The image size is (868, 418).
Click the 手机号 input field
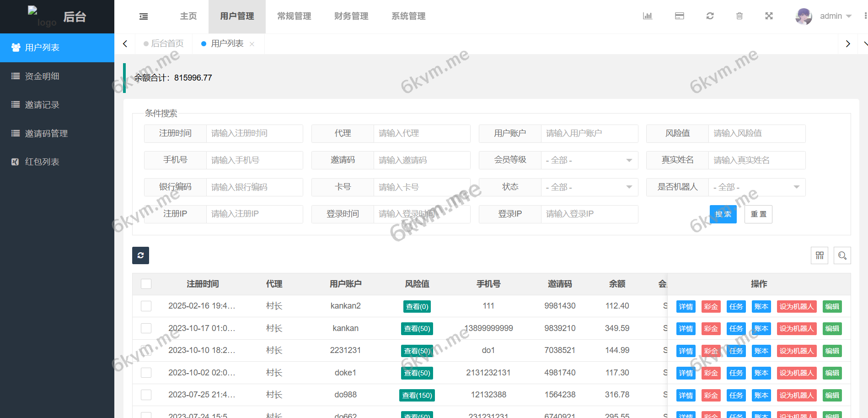tap(255, 160)
